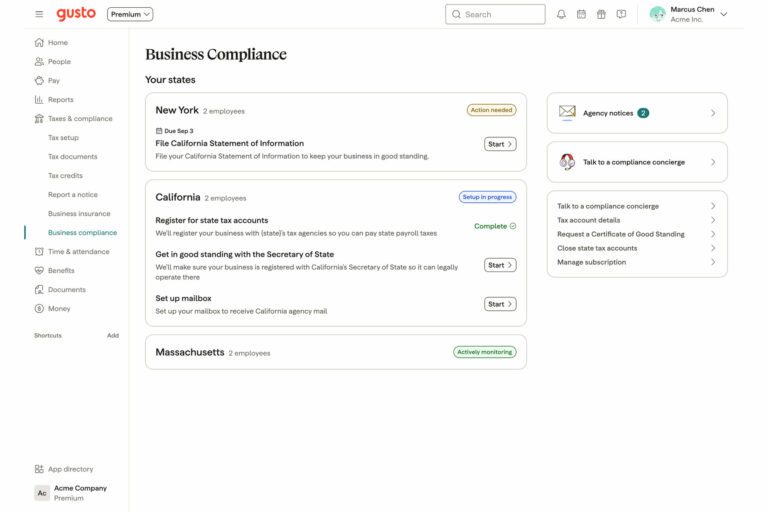
Task: Click the People icon in sidebar
Action: (39, 62)
